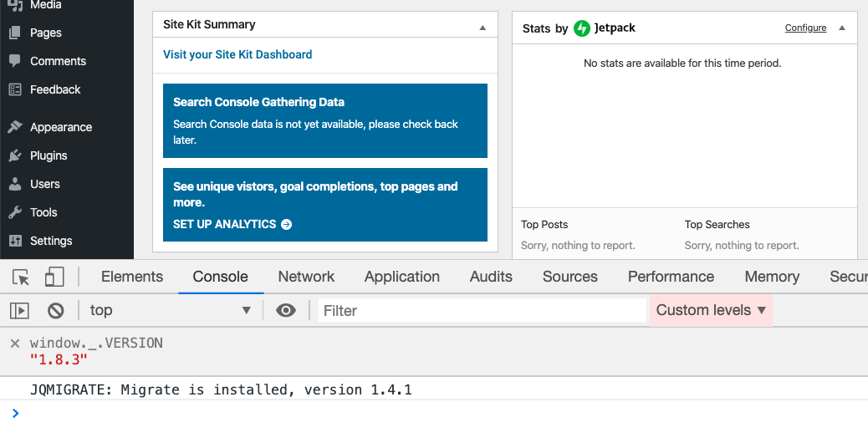
Task: Toggle the device toolbar icon
Action: click(x=54, y=277)
